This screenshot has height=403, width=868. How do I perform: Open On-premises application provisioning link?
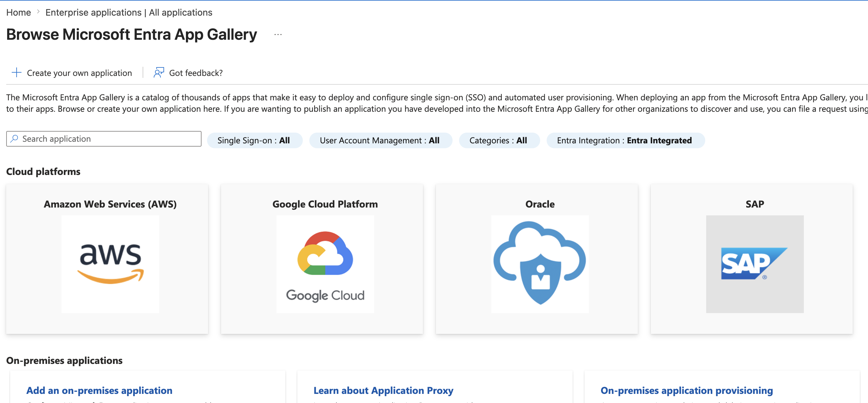click(x=686, y=390)
